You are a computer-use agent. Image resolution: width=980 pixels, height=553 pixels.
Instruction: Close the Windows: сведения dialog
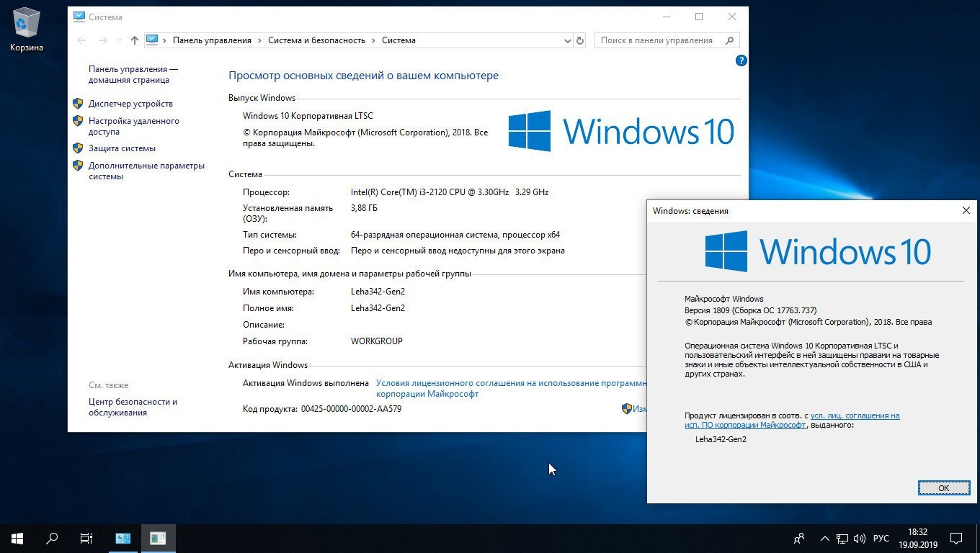(966, 210)
